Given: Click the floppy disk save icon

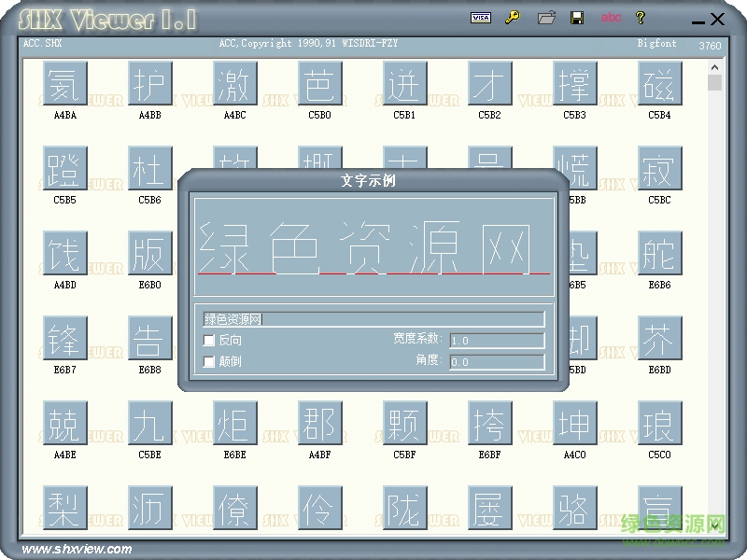Looking at the screenshot, I should click(x=577, y=18).
